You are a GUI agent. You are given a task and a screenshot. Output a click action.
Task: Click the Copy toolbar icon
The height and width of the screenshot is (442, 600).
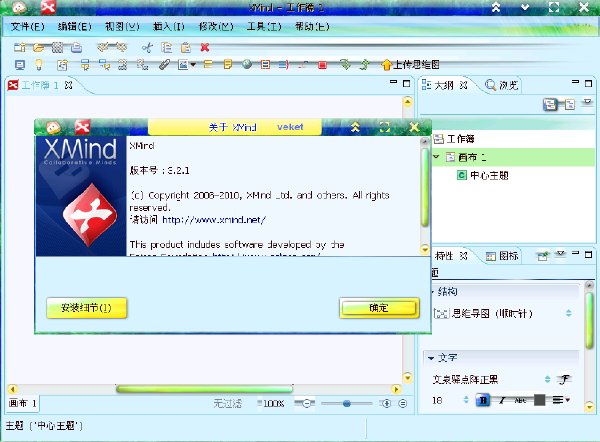(x=166, y=47)
